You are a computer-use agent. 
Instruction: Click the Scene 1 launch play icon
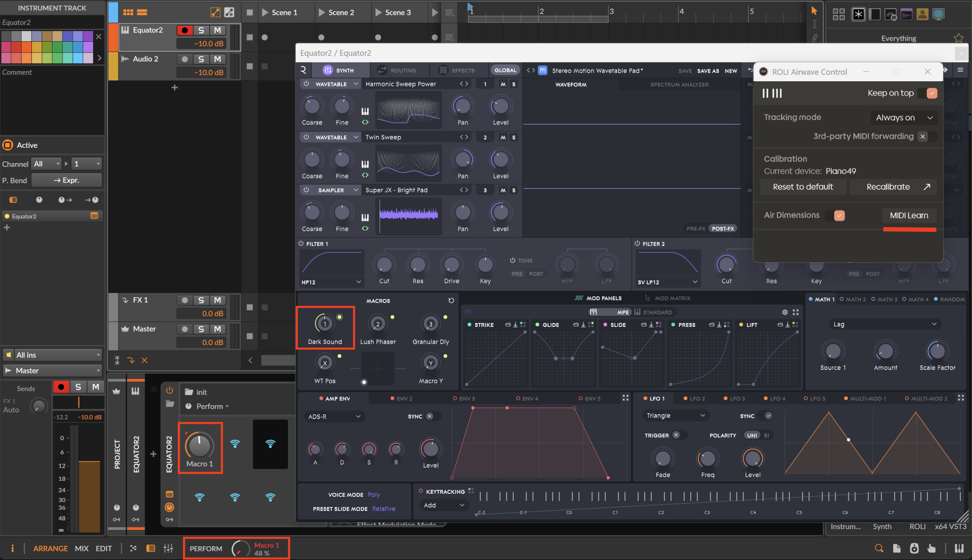pyautogui.click(x=265, y=12)
